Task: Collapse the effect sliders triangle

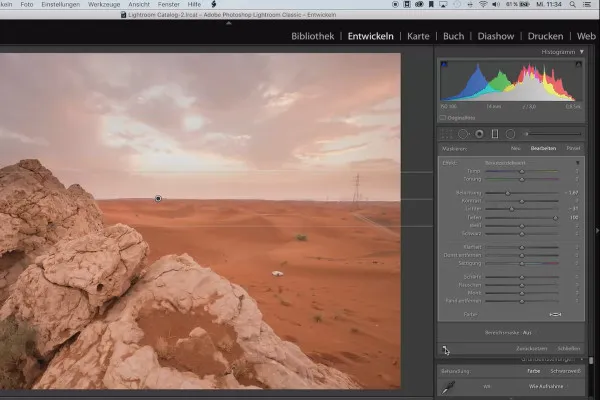Action: click(x=578, y=163)
